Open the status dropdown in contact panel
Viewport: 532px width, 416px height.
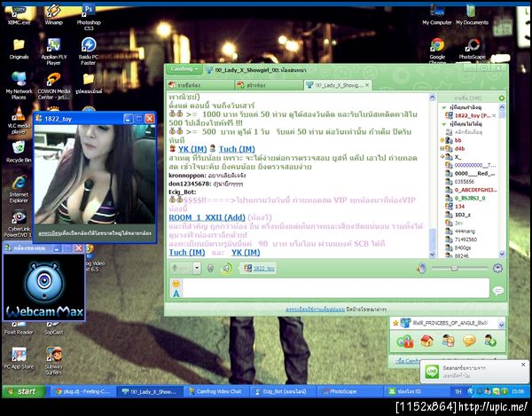(x=502, y=325)
